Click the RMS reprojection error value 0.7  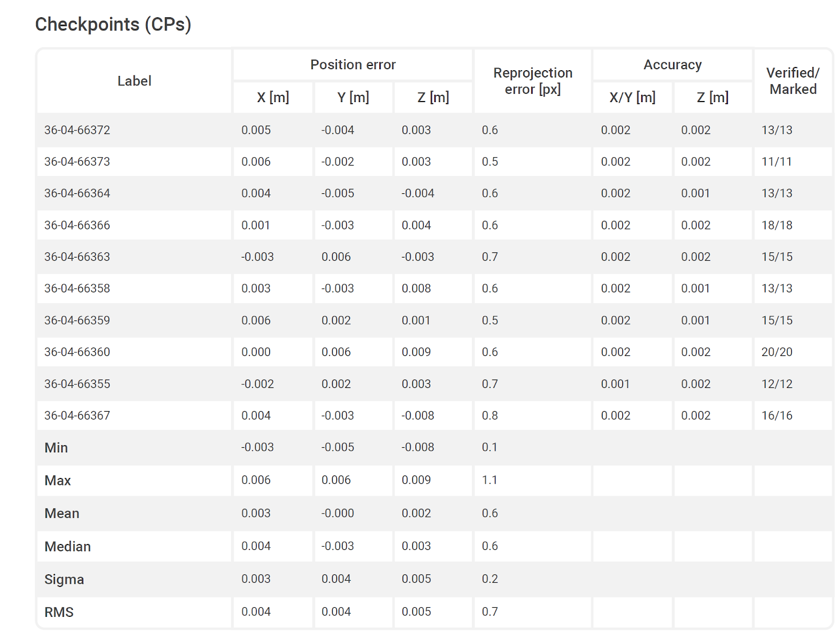point(489,612)
